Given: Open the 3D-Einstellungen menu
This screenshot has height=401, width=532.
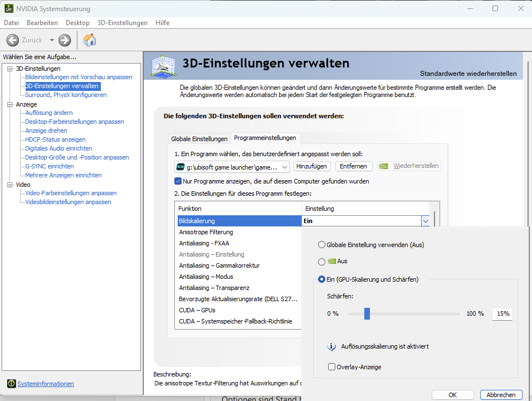Looking at the screenshot, I should 122,23.
